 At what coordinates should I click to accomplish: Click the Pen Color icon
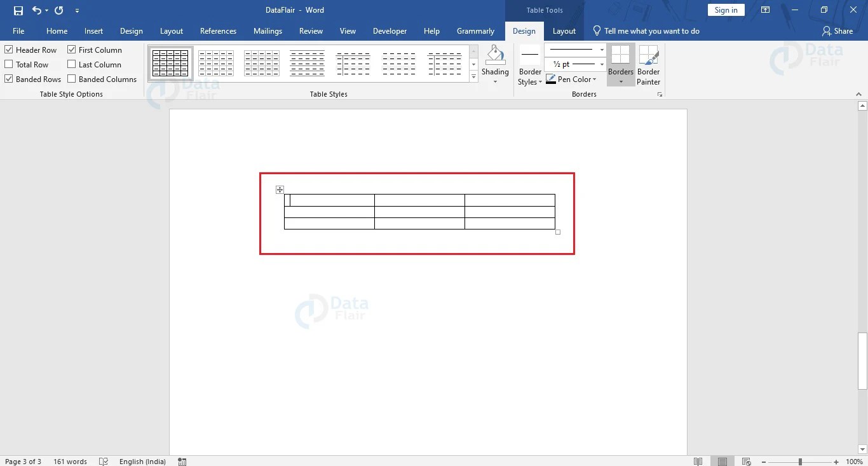pyautogui.click(x=550, y=79)
